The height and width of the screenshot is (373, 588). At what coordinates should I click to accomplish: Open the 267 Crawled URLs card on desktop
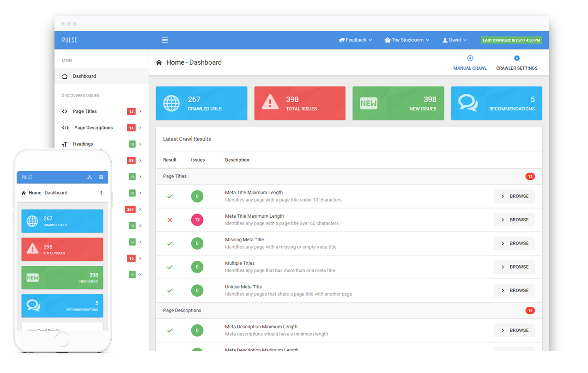pos(201,103)
